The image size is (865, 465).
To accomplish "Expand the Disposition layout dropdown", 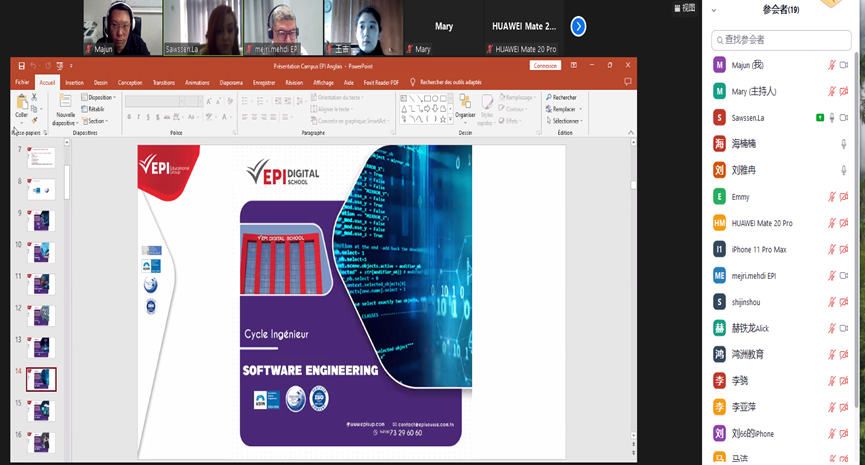I will (100, 98).
